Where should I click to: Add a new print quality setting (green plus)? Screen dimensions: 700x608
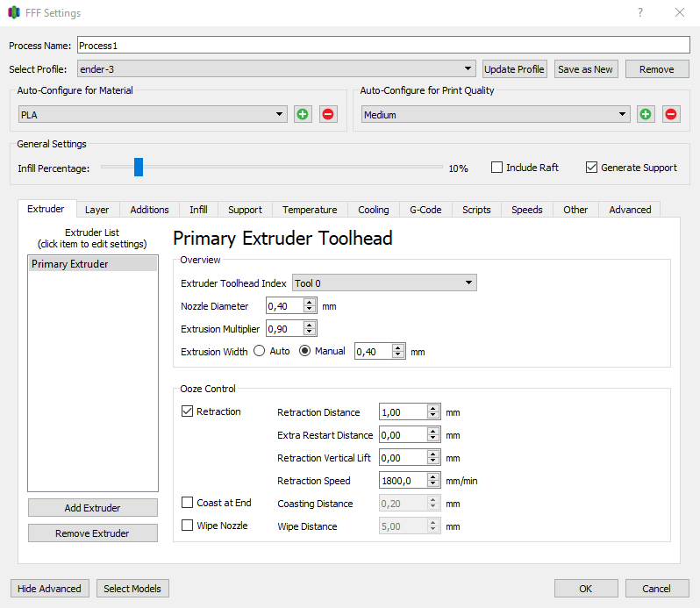(646, 114)
